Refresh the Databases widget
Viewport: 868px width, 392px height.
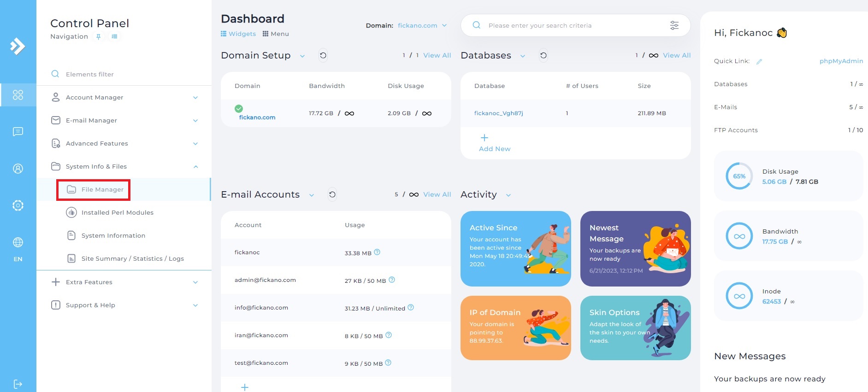click(543, 55)
